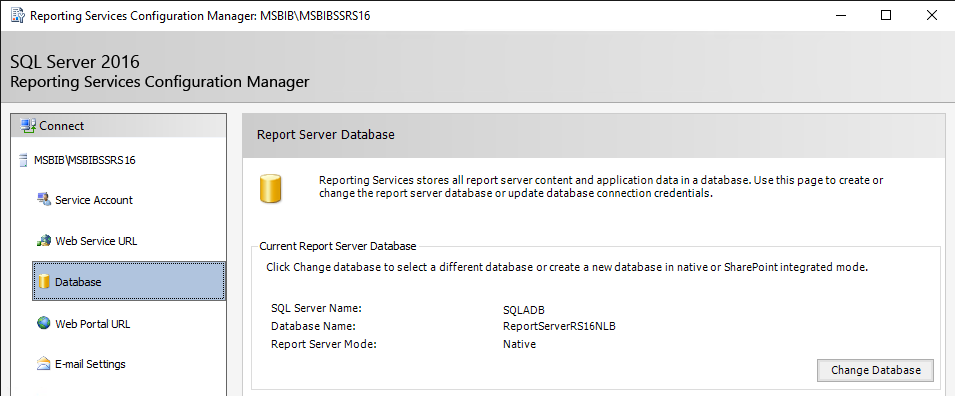The image size is (955, 396).
Task: Click the Connect button at sidebar top
Action: pyautogui.click(x=119, y=126)
